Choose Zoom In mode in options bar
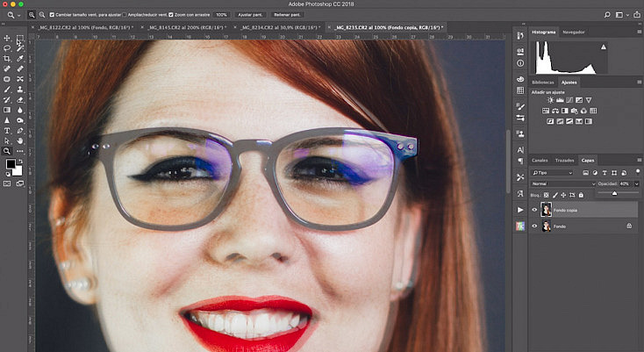Image resolution: width=644 pixels, height=352 pixels. click(32, 15)
